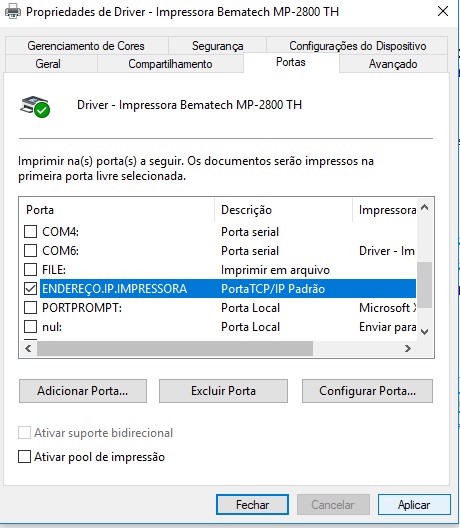Click the Bematech printer status icon
Screen dimensions: 460x528
[x=35, y=107]
